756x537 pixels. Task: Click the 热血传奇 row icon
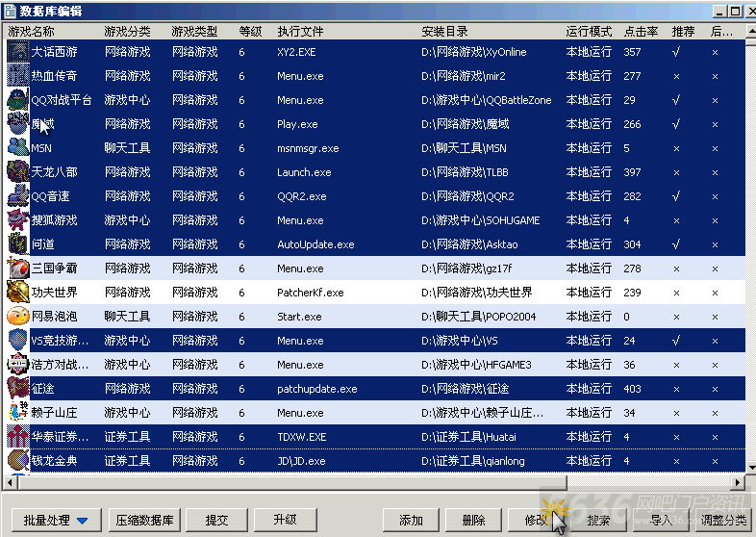18,76
